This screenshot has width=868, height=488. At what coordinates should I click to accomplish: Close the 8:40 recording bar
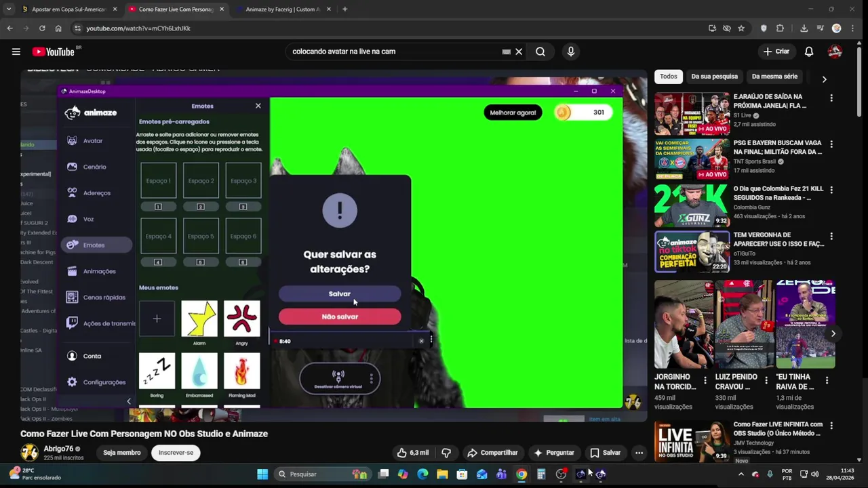[421, 341]
